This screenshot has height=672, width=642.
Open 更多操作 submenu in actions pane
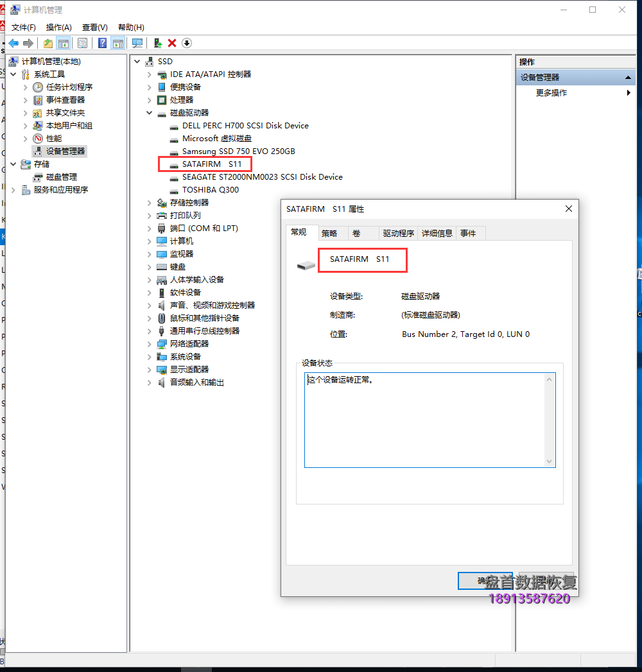click(x=576, y=93)
